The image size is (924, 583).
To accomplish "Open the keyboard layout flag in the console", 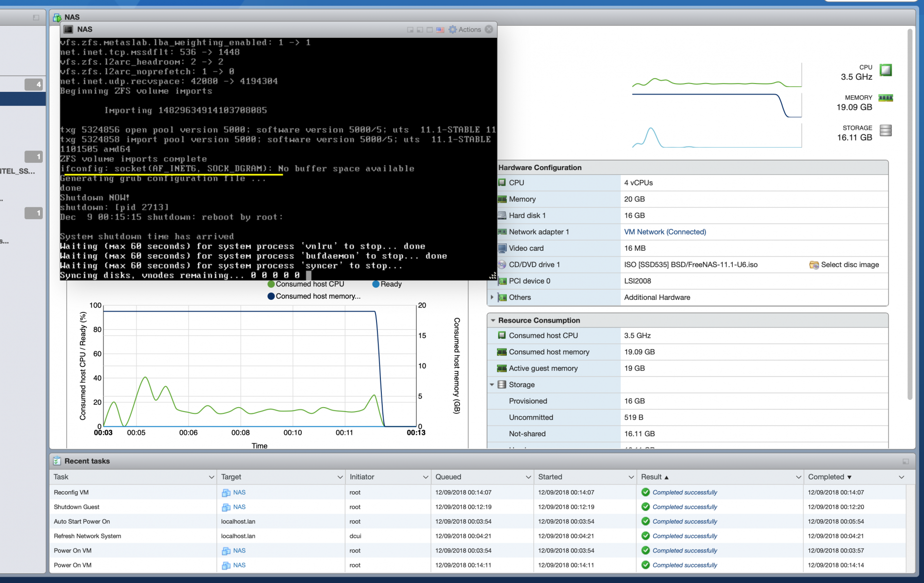I will [440, 30].
